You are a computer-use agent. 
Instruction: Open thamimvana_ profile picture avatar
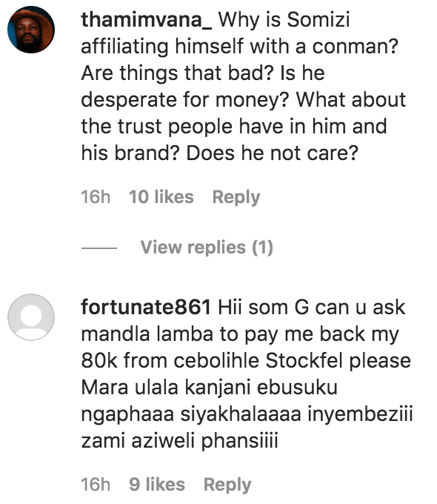point(31,30)
